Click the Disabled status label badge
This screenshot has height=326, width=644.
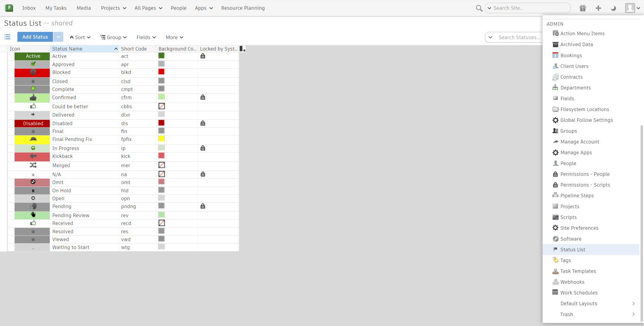click(32, 123)
